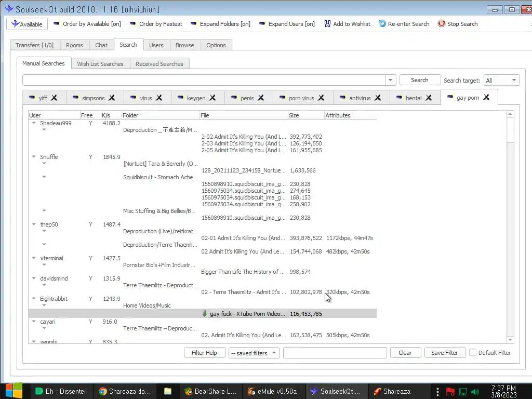The image size is (532, 399).
Task: Open the Chat tab
Action: pos(101,45)
